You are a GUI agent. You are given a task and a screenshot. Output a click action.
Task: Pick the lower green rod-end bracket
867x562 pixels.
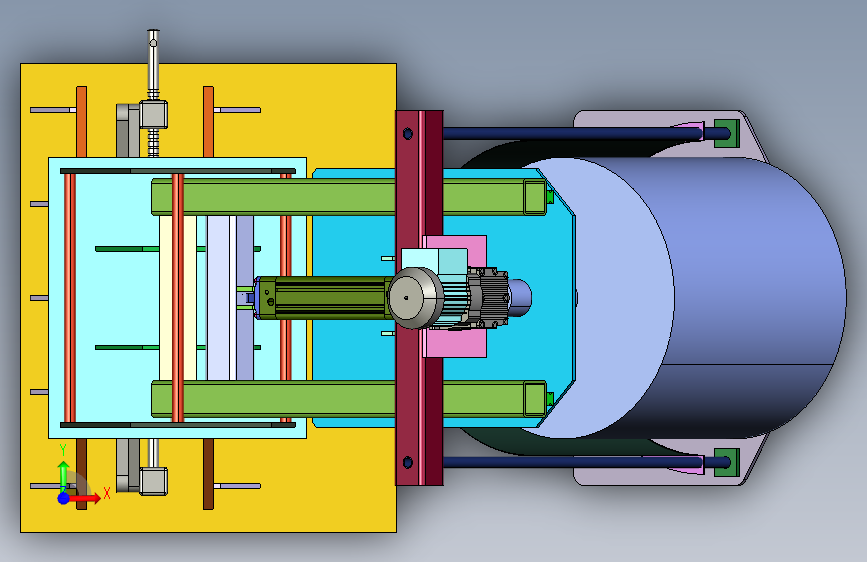727,462
